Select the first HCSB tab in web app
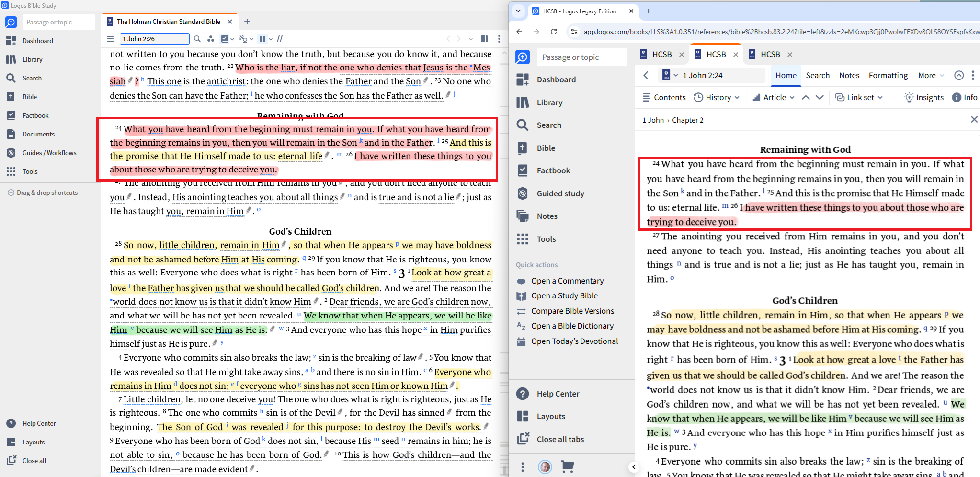This screenshot has width=980, height=477. (x=662, y=54)
